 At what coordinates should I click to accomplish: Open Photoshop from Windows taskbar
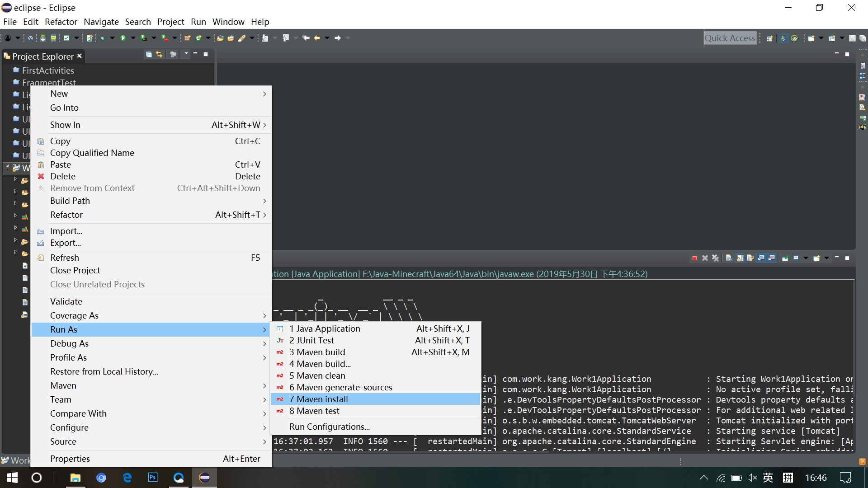(153, 478)
